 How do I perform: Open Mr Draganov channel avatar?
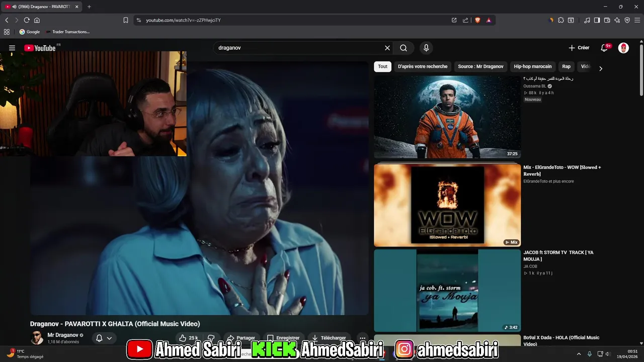pos(37,338)
